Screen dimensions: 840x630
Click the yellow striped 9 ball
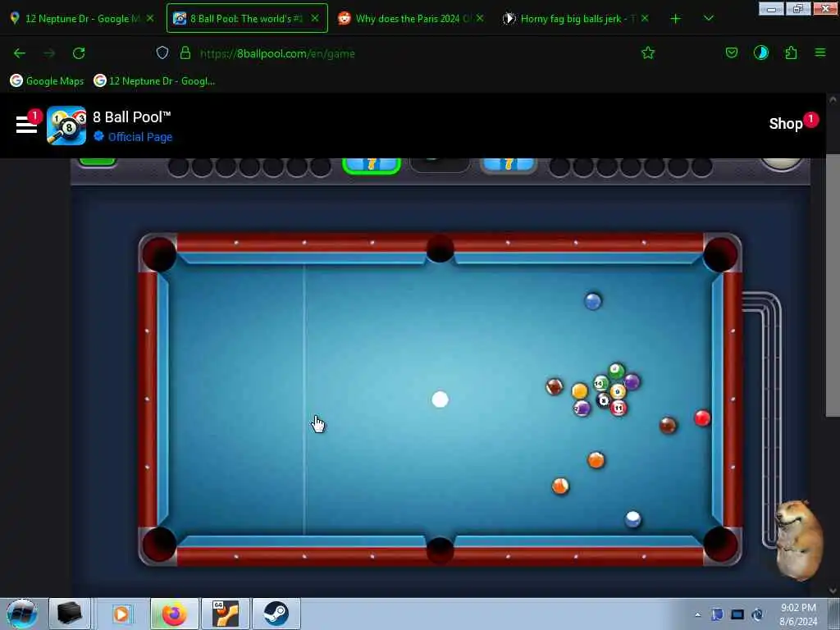pyautogui.click(x=618, y=391)
